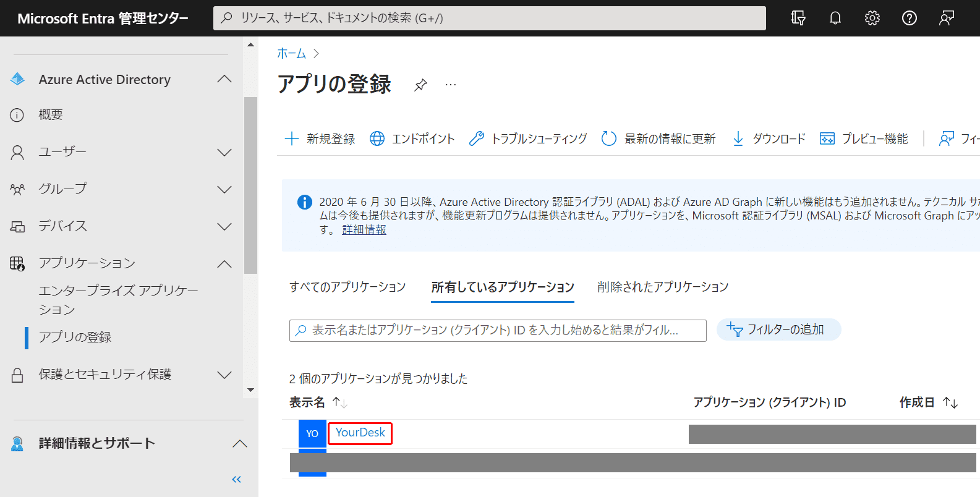980x497 pixels.
Task: Click the application name filter search box
Action: (x=498, y=330)
